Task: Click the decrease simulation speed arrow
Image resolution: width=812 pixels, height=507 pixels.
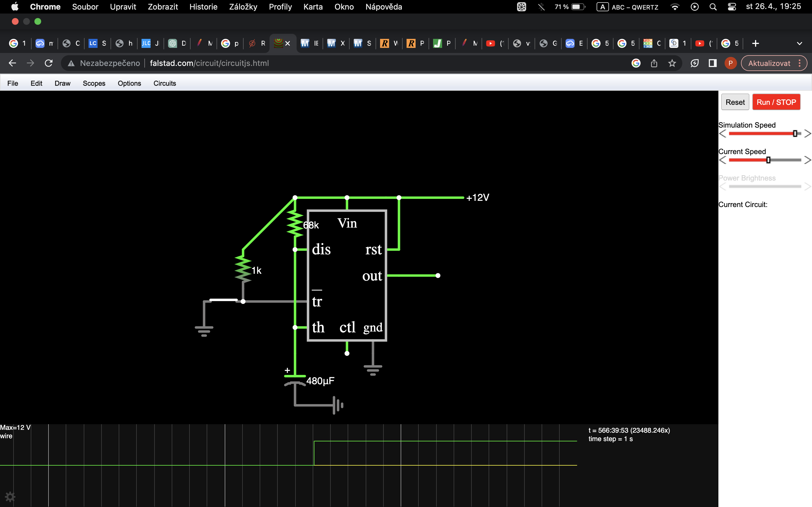Action: point(722,133)
